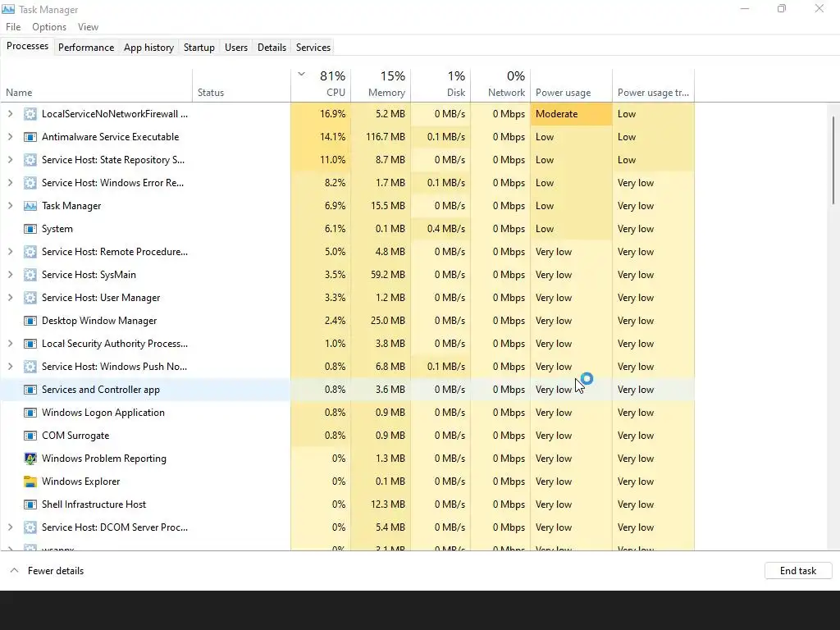Expand Service Host: DCOM Server Process row

10,527
